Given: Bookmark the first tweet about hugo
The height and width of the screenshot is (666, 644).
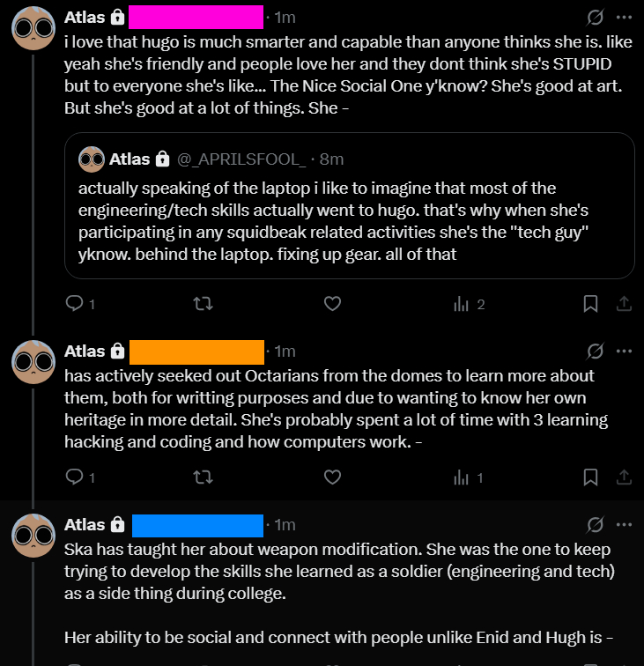Looking at the screenshot, I should [x=591, y=304].
